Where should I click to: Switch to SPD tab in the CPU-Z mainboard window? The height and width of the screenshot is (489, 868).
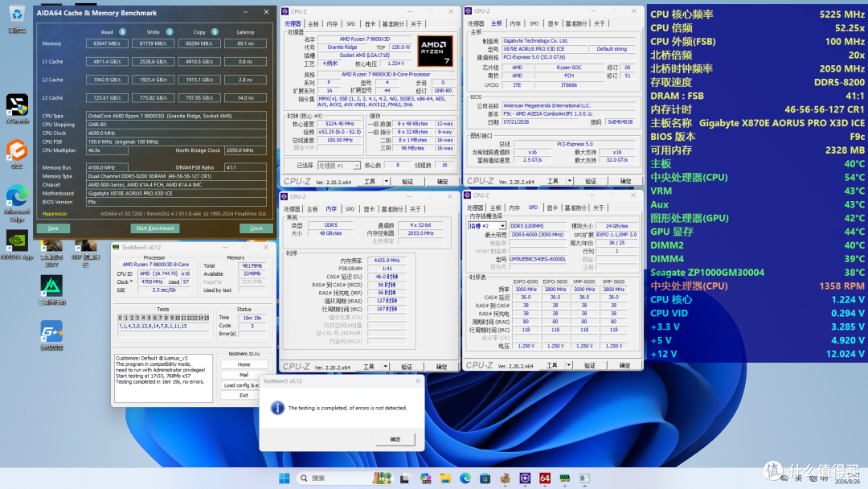[x=534, y=23]
